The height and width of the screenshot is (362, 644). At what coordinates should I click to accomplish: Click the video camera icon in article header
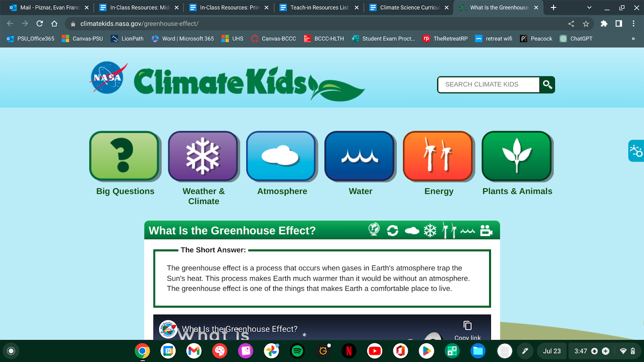[x=486, y=230]
